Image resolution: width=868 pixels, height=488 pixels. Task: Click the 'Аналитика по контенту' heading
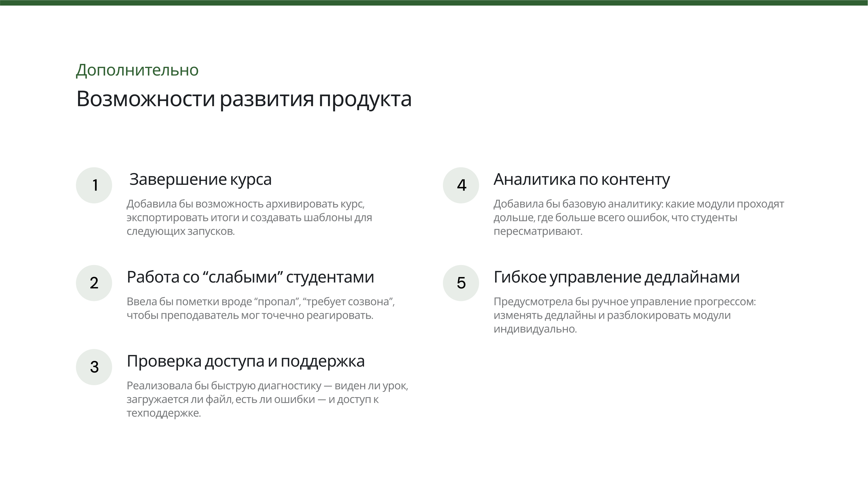click(x=581, y=179)
